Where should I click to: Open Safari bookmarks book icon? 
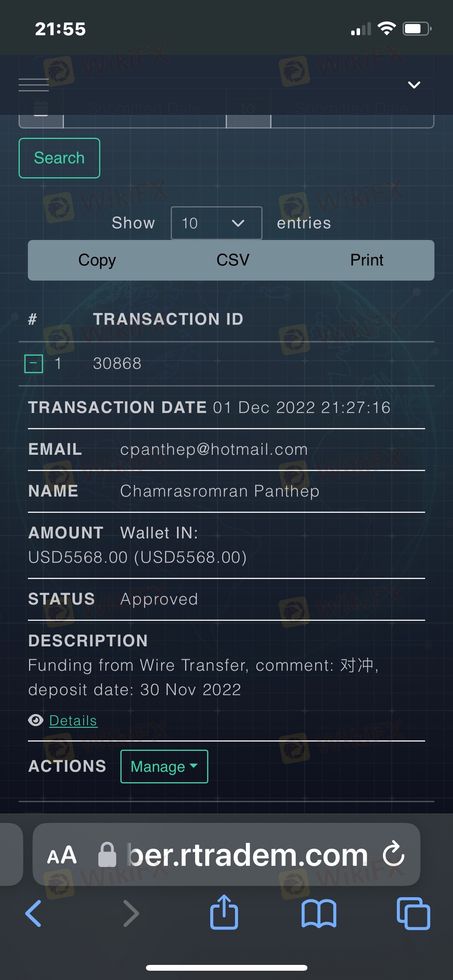[x=319, y=914]
